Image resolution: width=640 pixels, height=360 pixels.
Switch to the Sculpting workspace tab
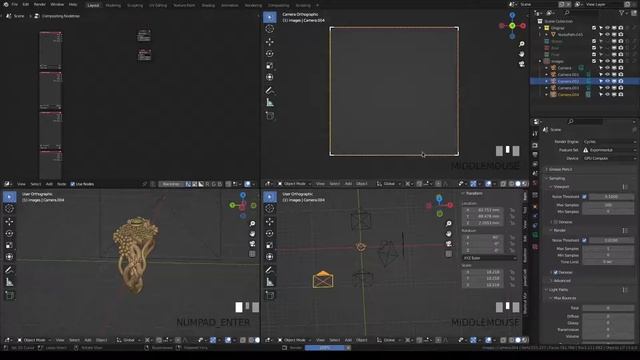tap(135, 5)
